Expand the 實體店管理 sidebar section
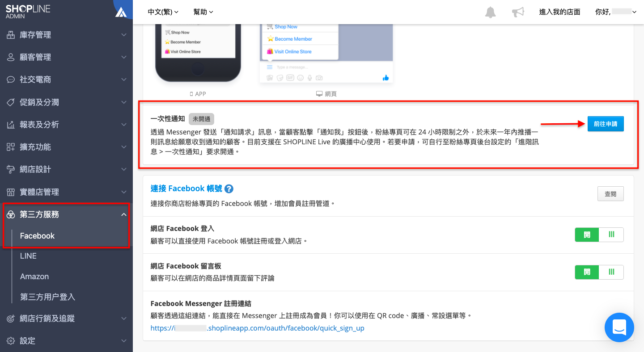644x352 pixels. (124, 192)
